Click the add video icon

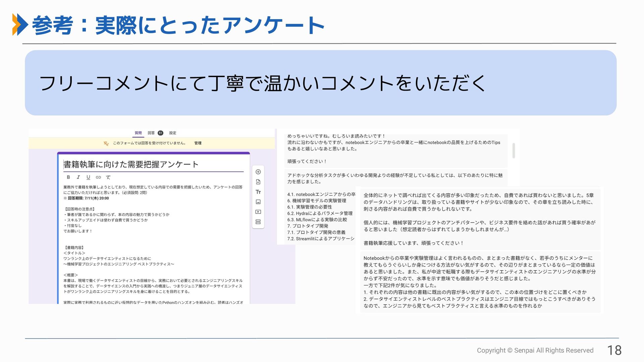click(x=258, y=212)
